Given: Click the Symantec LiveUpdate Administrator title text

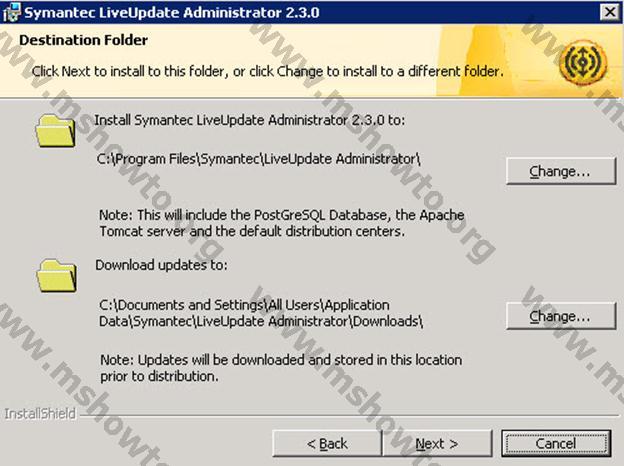Looking at the screenshot, I should pos(172,12).
